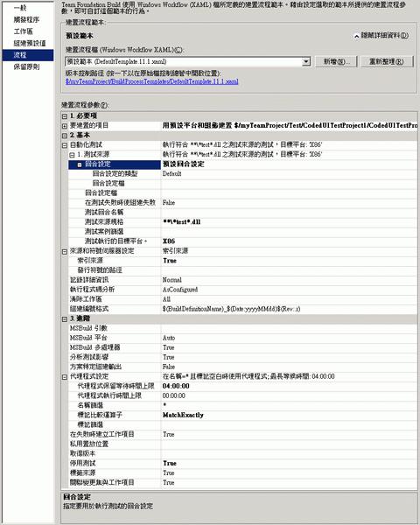Select the 停用測試 property row
420x525 pixels.
tap(240, 464)
